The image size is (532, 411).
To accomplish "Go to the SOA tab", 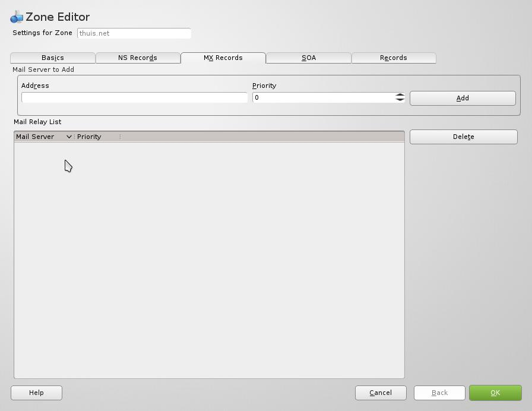I will (x=309, y=58).
